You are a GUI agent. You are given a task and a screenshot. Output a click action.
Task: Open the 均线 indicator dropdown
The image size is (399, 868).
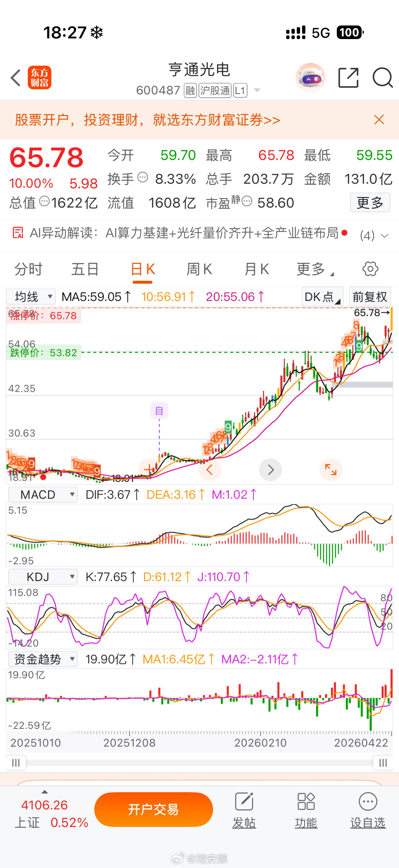[31, 297]
